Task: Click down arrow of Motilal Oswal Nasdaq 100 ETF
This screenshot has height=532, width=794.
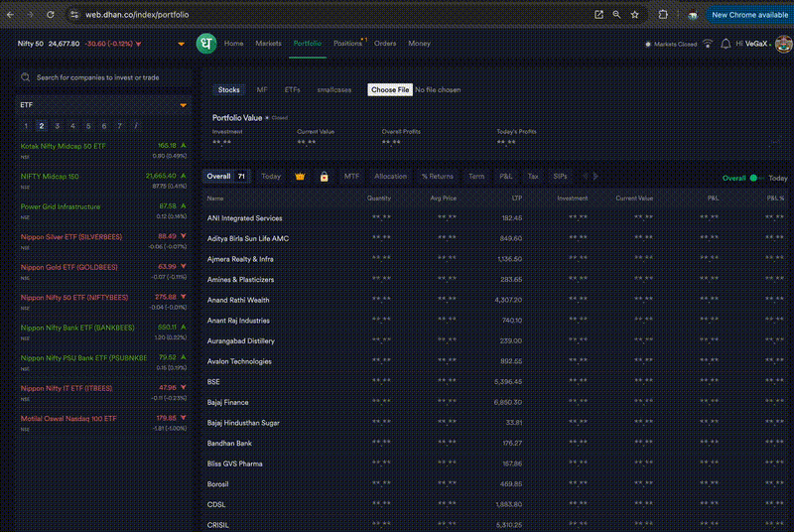Action: coord(184,418)
